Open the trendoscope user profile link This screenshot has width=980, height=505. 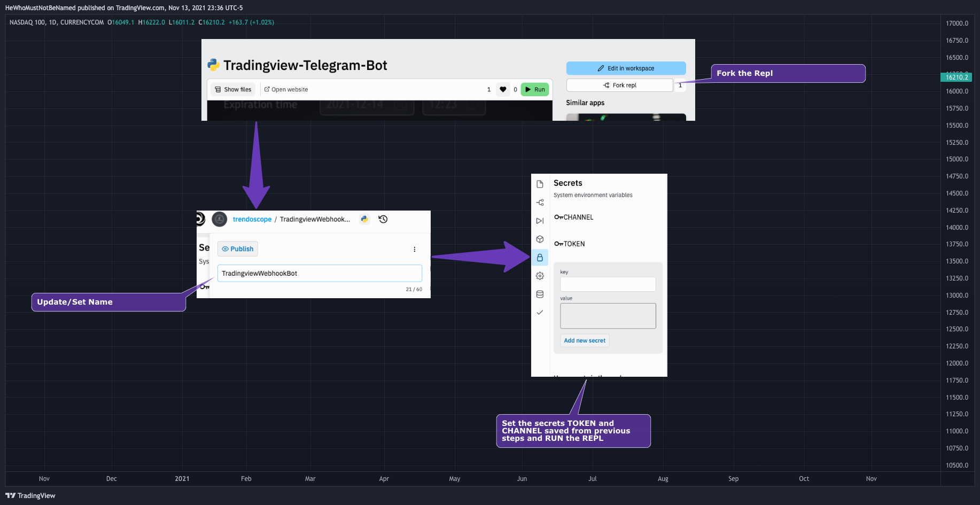click(252, 219)
